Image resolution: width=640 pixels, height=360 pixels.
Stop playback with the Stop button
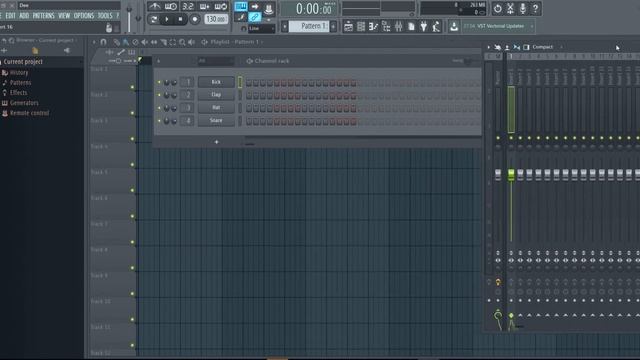tap(180, 19)
